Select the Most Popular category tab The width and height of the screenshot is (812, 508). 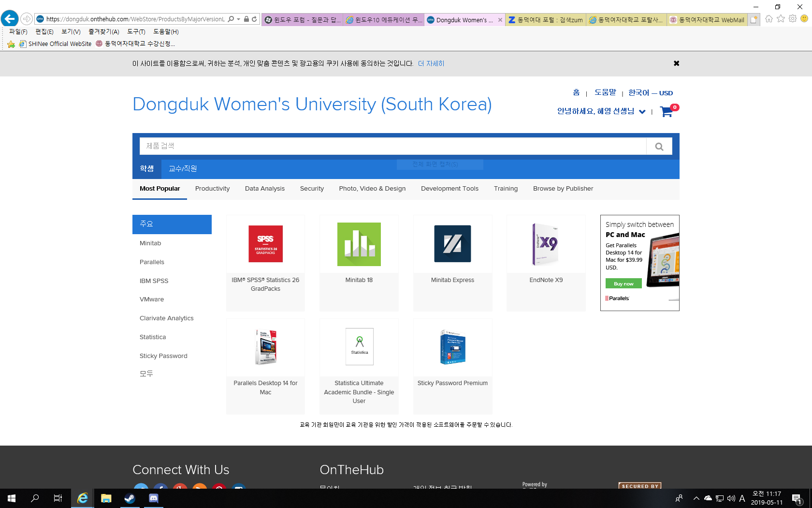[x=159, y=189]
